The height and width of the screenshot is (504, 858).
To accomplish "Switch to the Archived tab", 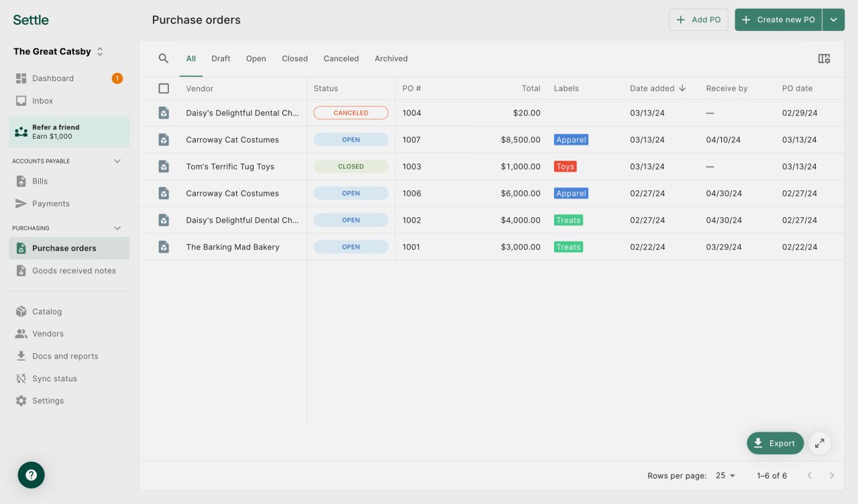I will tap(390, 58).
